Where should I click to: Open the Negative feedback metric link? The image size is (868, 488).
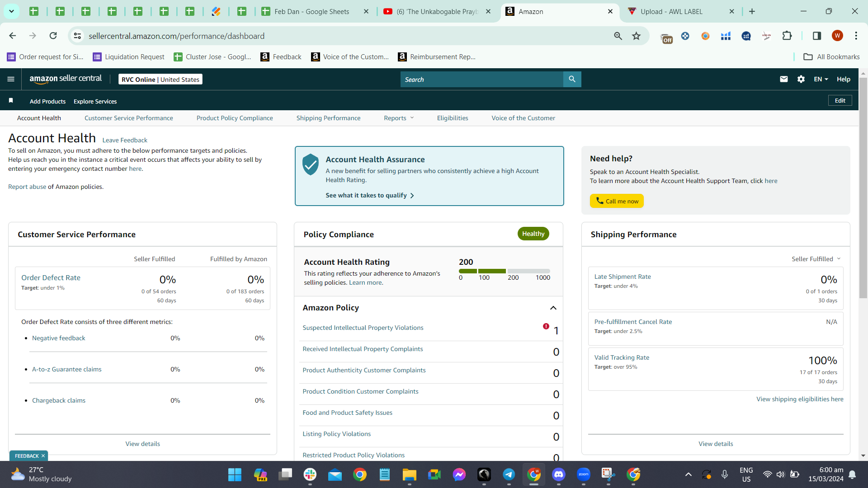pyautogui.click(x=59, y=338)
